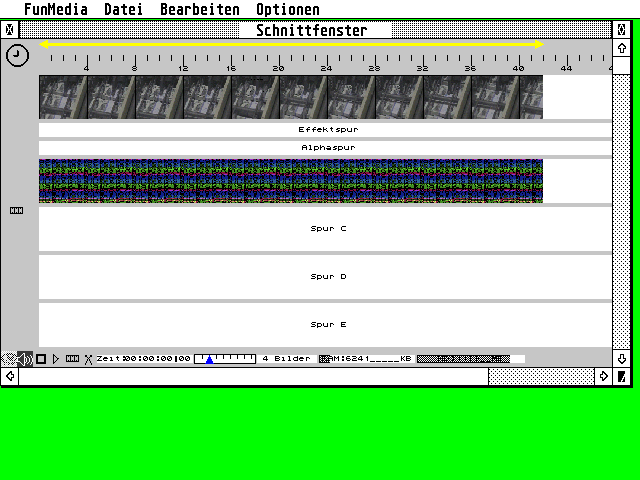
Task: Open the Bearbeiten menu
Action: [x=199, y=10]
